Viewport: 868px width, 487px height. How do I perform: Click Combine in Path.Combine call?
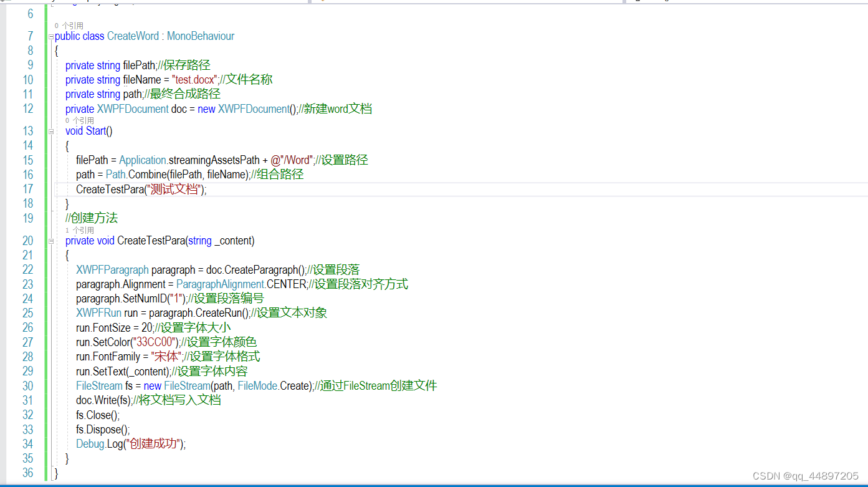pyautogui.click(x=147, y=175)
